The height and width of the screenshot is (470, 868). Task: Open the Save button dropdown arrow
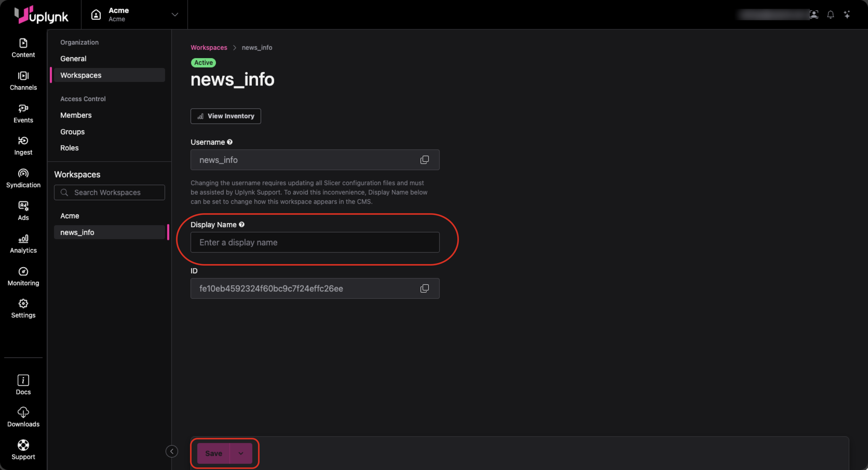(x=241, y=453)
